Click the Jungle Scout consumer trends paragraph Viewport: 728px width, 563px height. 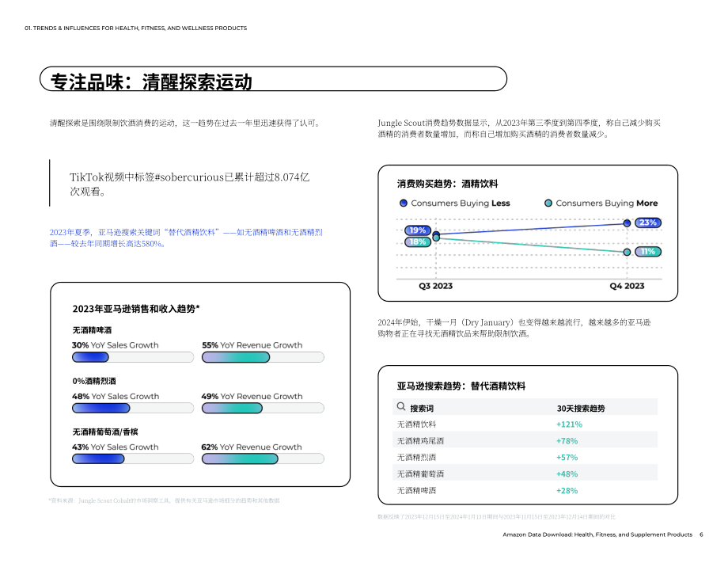coord(519,128)
